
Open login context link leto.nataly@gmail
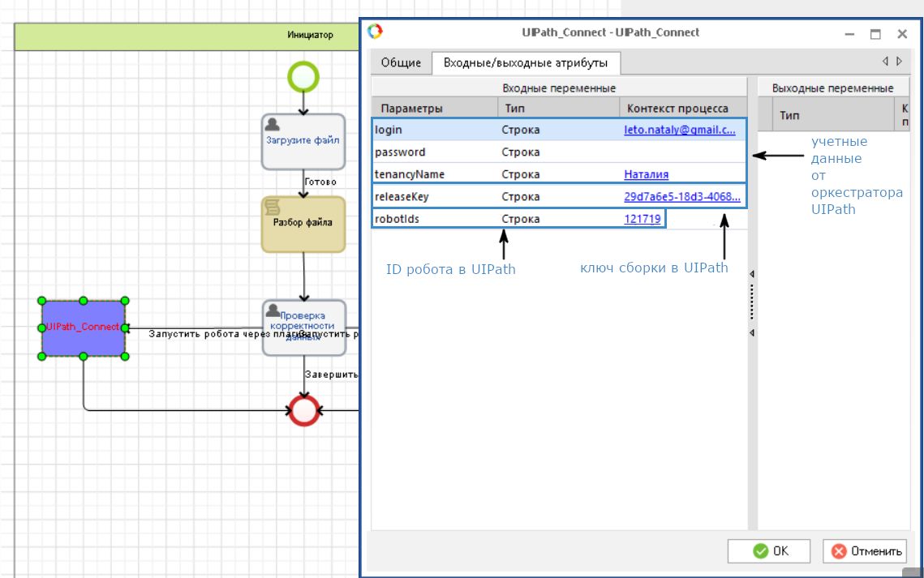(680, 130)
